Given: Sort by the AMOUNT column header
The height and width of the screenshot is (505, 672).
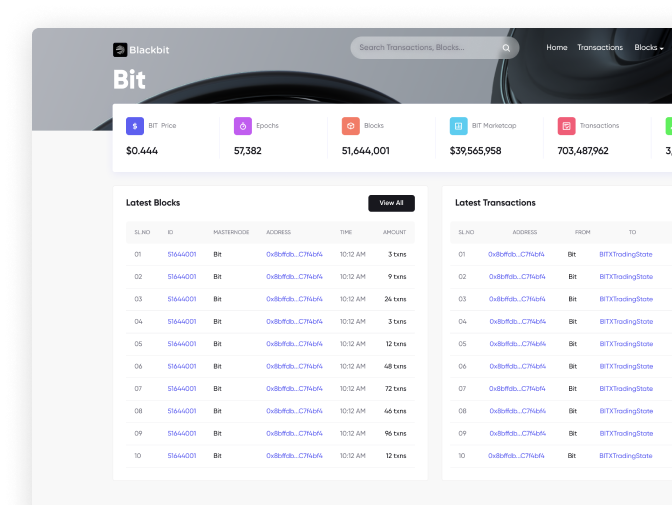Looking at the screenshot, I should coord(394,232).
